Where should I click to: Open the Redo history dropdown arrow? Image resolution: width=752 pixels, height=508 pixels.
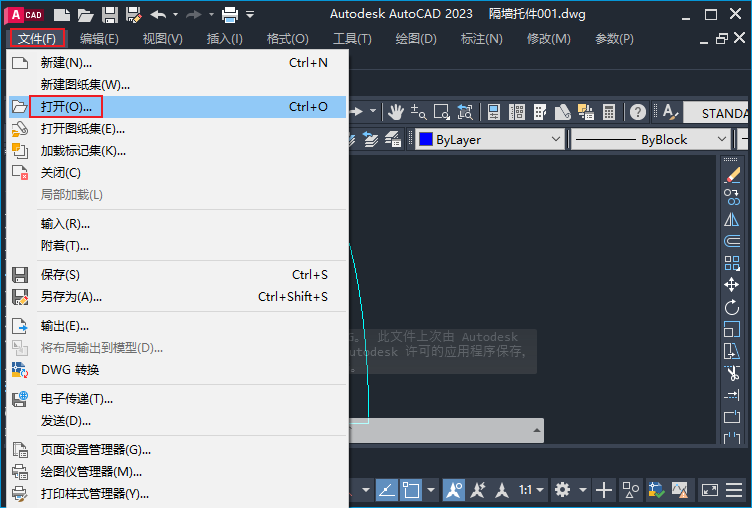[212, 15]
